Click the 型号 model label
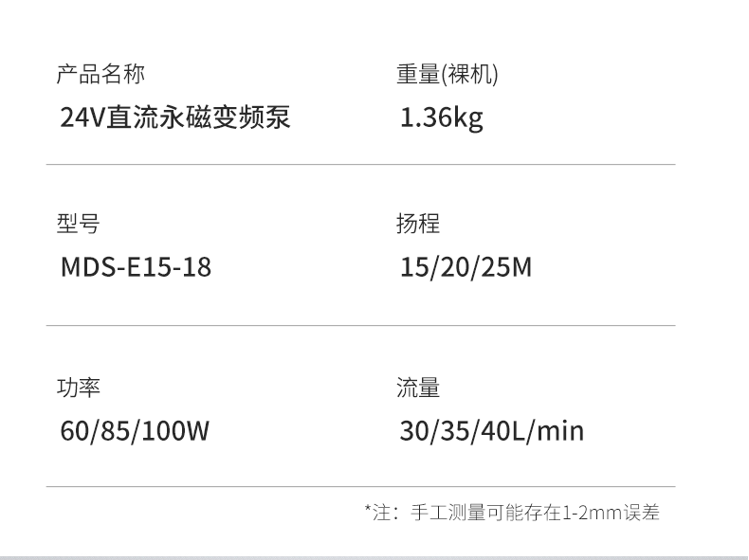749x560 pixels. (78, 224)
